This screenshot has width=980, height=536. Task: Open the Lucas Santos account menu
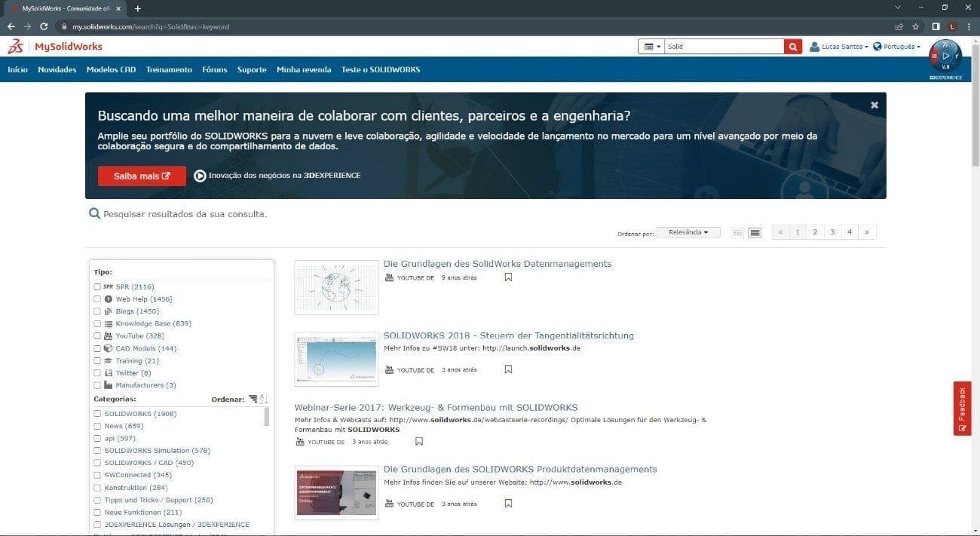[x=838, y=47]
